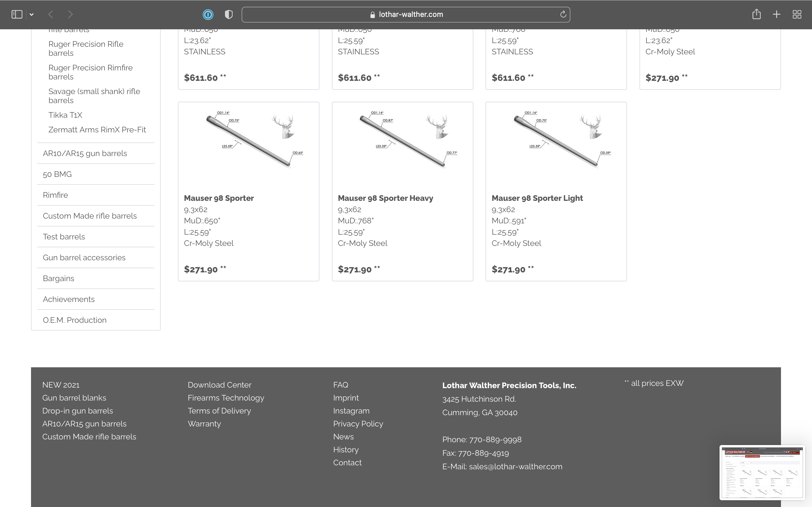Open a new tab with plus icon

[776, 14]
